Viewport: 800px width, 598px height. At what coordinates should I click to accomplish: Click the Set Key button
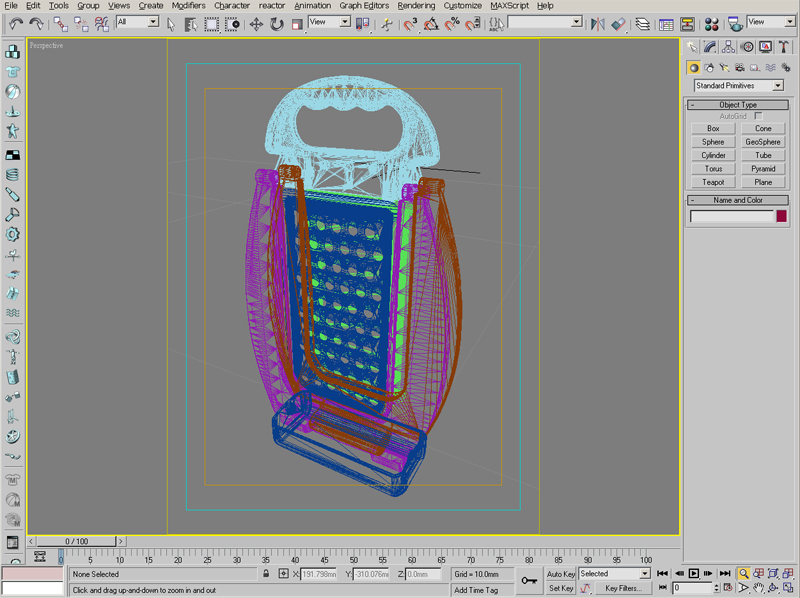pos(561,588)
